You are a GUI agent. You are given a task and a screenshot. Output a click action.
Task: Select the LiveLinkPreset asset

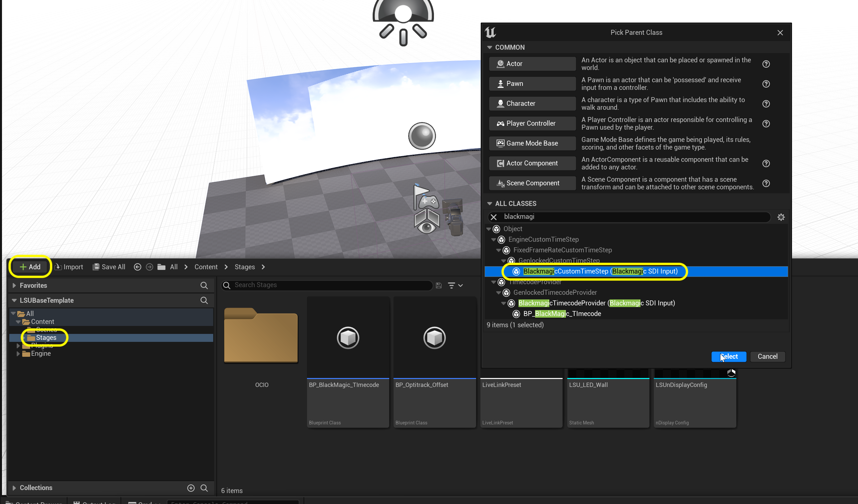click(521, 399)
